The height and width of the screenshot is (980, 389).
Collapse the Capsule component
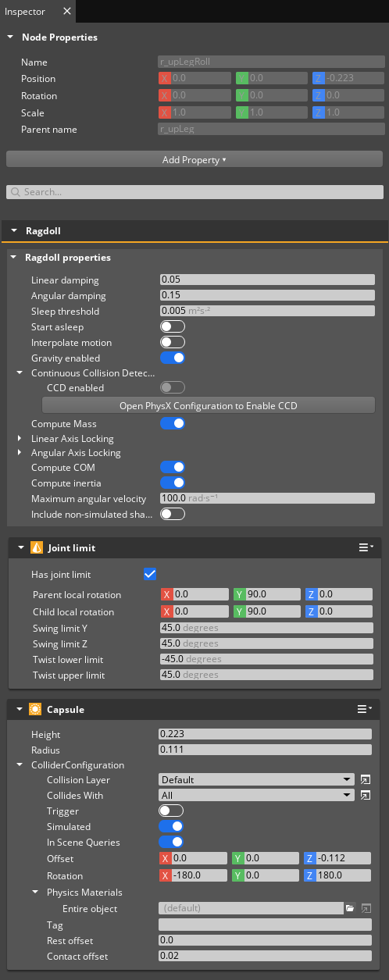click(21, 710)
